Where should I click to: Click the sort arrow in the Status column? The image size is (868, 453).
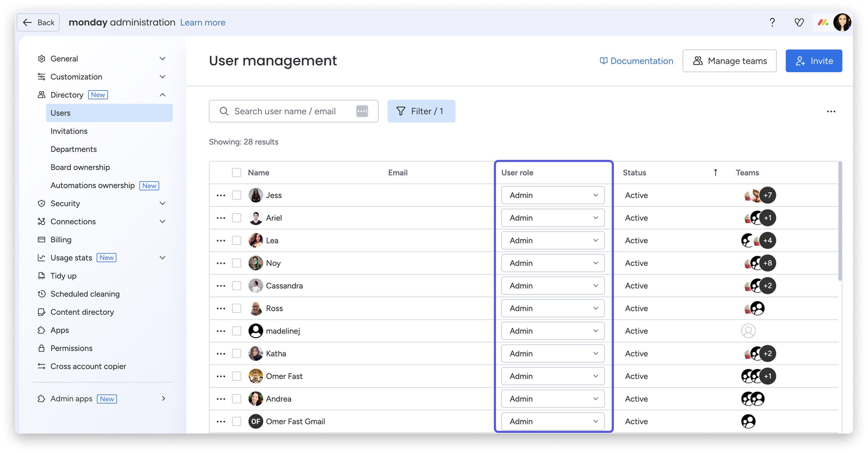tap(715, 172)
